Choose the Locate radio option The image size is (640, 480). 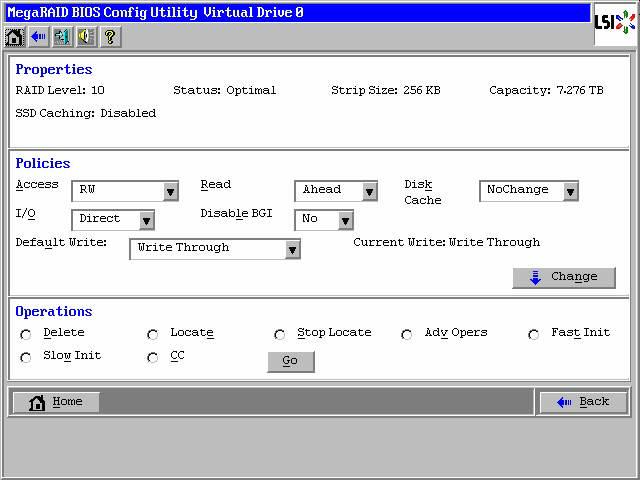coord(153,335)
